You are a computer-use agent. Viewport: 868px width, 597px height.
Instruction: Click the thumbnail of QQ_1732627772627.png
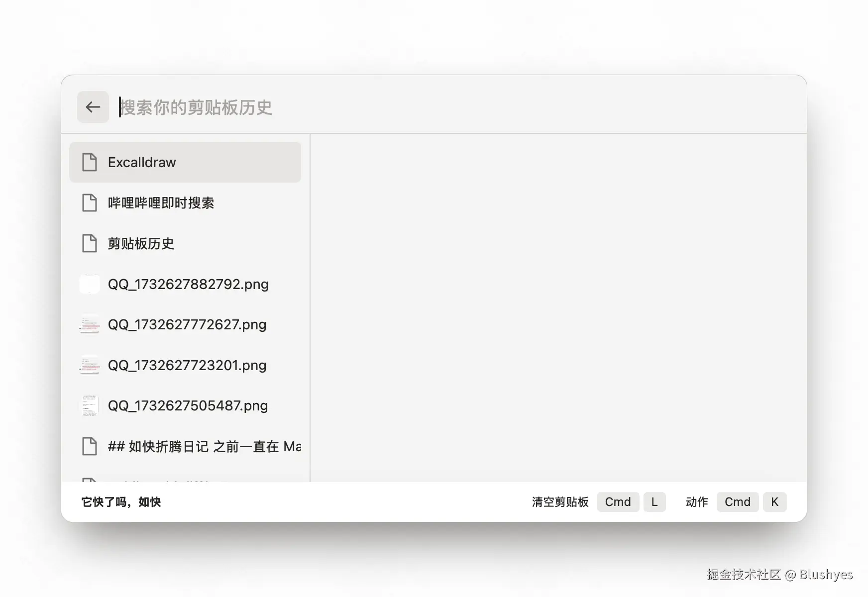90,324
